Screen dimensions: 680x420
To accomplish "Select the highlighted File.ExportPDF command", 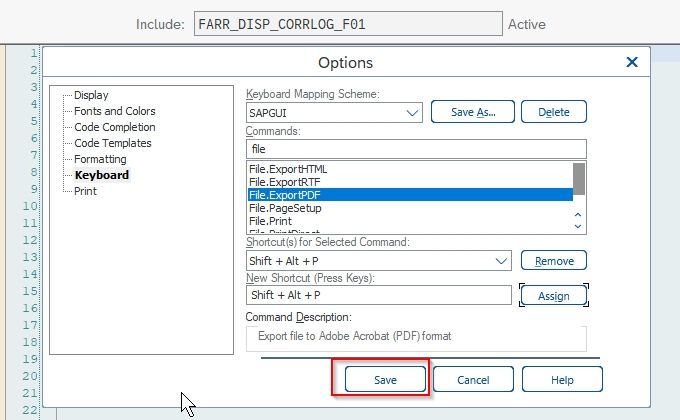I will (x=410, y=195).
